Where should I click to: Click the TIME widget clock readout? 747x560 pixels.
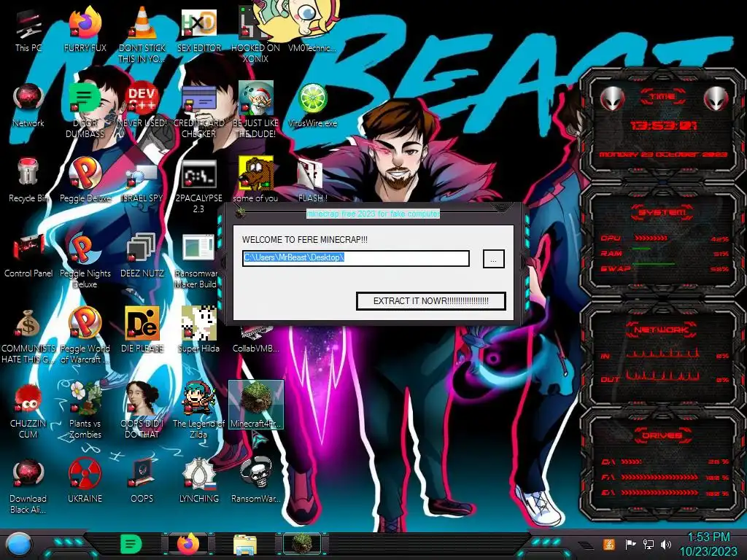663,125
